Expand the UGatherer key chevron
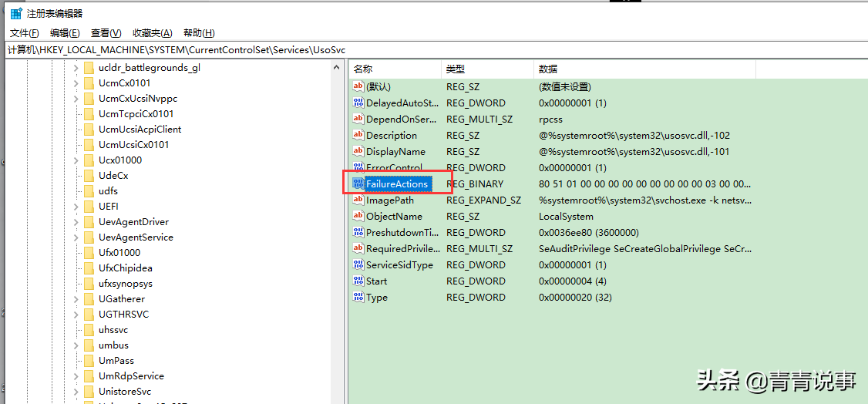Image resolution: width=868 pixels, height=404 pixels. click(76, 299)
